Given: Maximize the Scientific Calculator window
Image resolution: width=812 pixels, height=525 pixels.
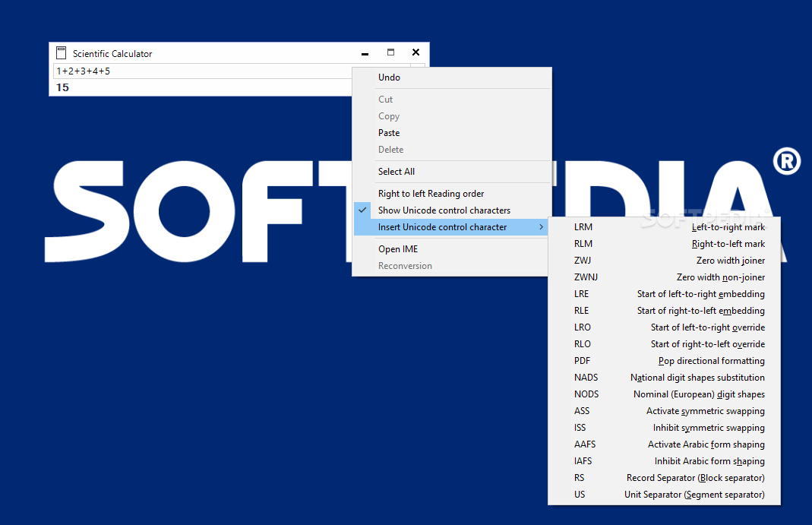Looking at the screenshot, I should coord(390,52).
